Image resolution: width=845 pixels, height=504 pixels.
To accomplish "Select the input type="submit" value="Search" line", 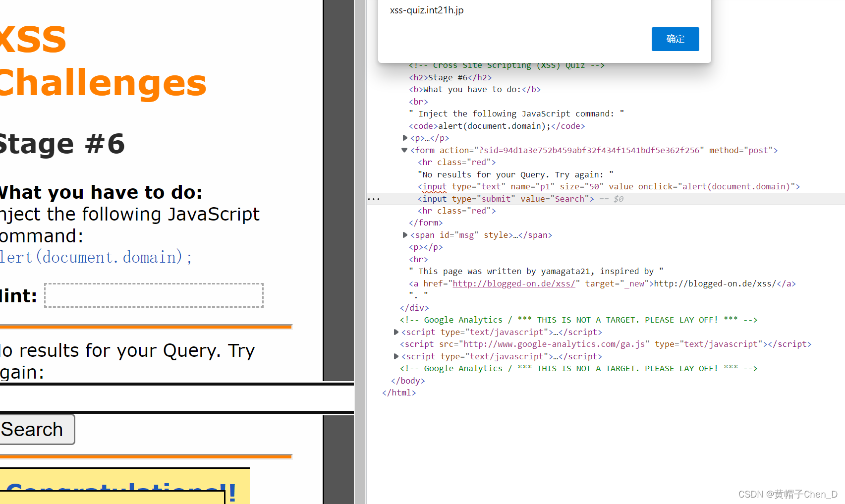I will 506,199.
